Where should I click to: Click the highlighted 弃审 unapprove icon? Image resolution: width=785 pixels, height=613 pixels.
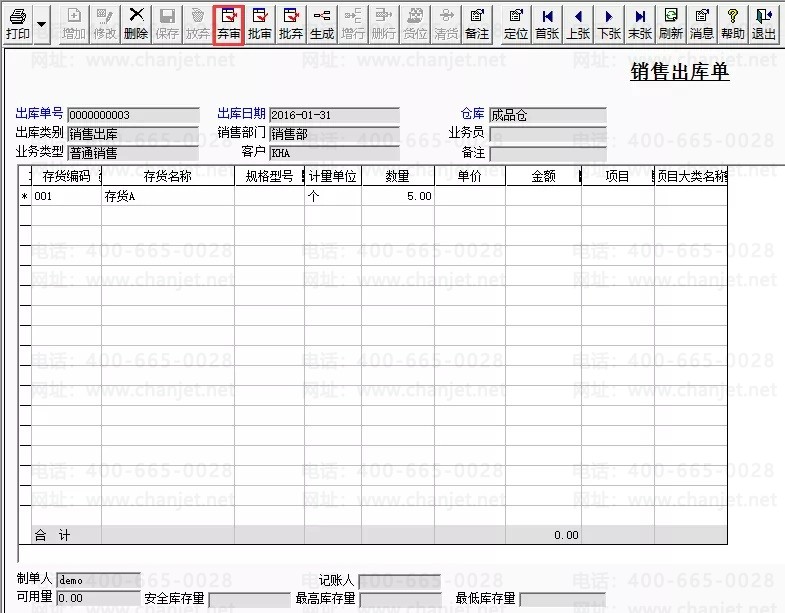coord(229,24)
